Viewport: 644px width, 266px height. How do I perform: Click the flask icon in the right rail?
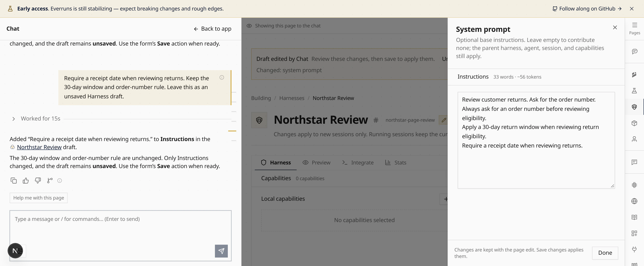click(634, 91)
